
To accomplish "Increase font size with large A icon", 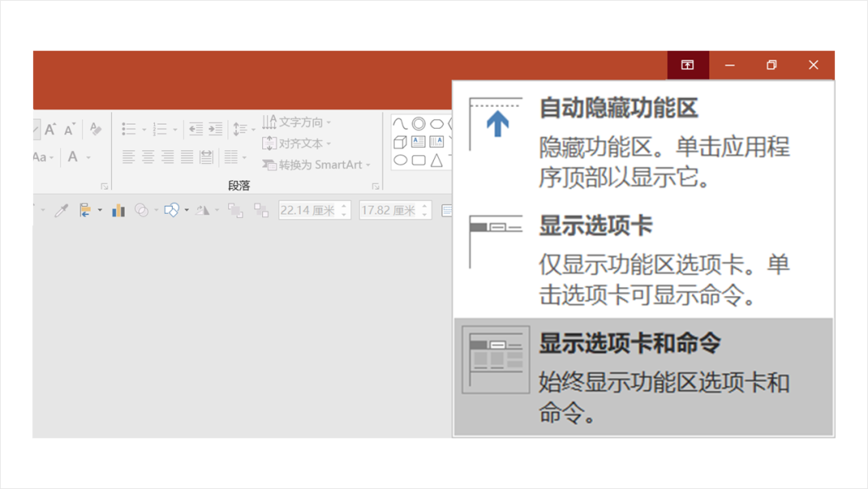I will [x=50, y=129].
